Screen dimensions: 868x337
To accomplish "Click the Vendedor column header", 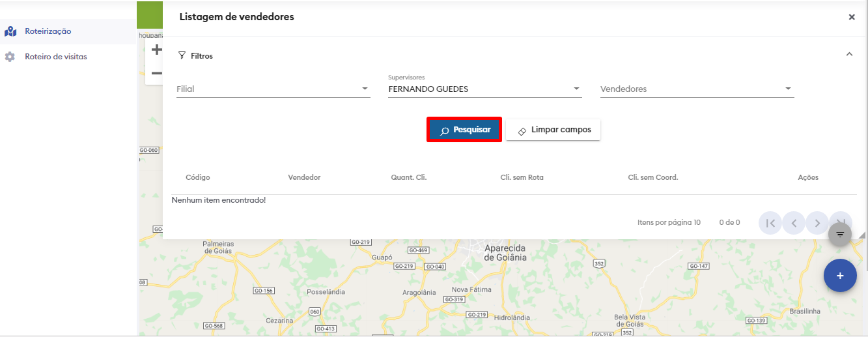I will pyautogui.click(x=304, y=177).
